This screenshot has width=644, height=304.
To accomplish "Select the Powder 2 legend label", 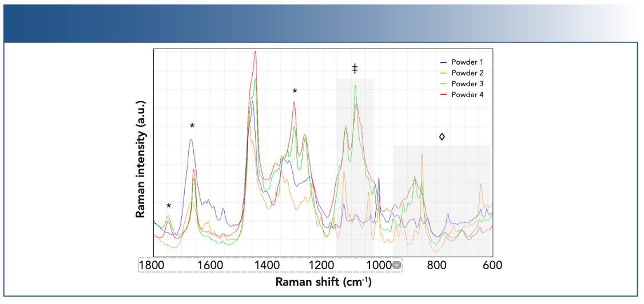I will [x=467, y=73].
